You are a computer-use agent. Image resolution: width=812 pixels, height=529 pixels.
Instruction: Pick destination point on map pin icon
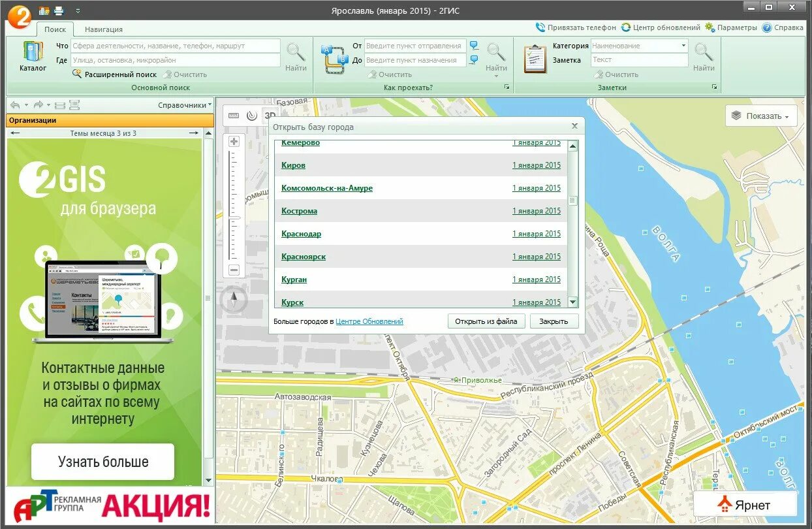(x=474, y=60)
